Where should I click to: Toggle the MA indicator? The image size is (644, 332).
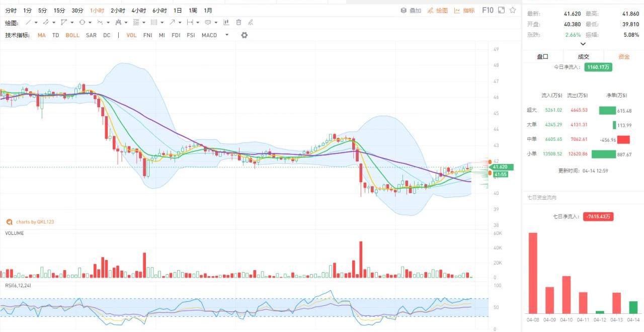tap(41, 35)
